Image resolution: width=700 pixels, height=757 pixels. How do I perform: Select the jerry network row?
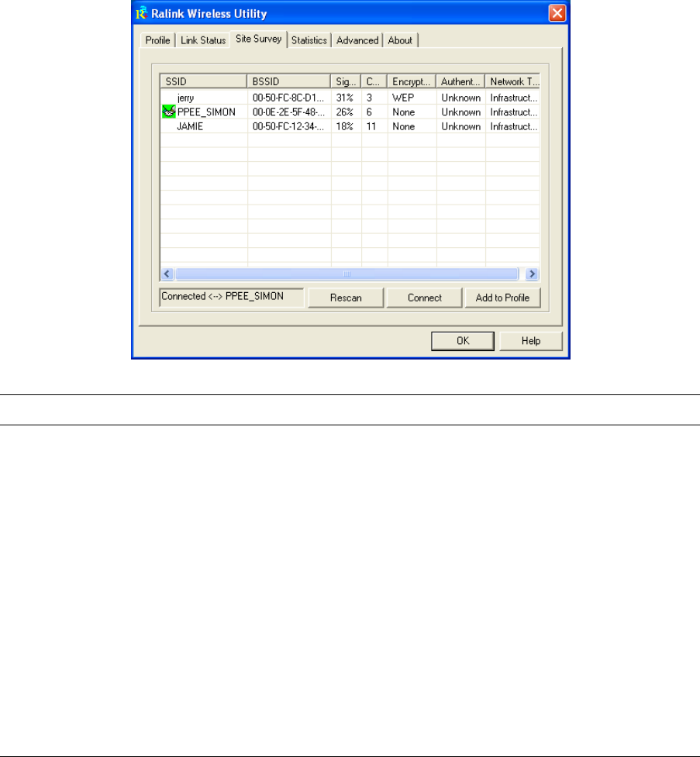coord(350,98)
